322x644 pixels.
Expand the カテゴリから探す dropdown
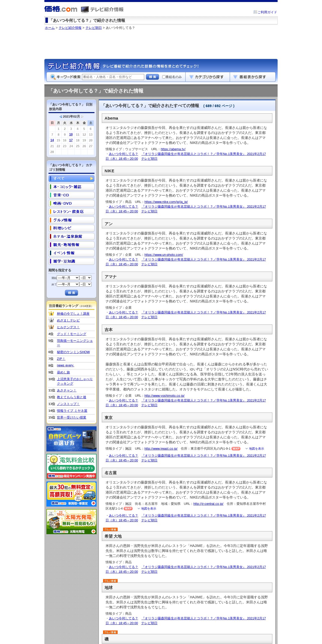[208, 77]
